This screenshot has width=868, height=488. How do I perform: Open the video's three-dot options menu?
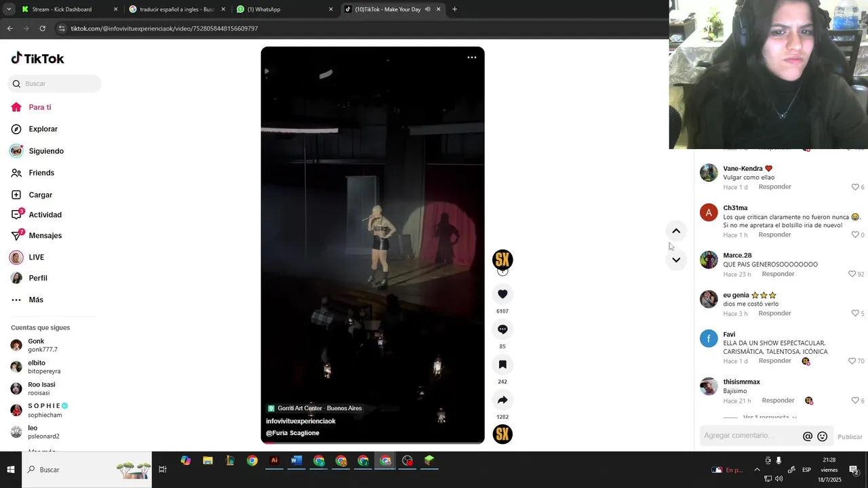coord(472,58)
